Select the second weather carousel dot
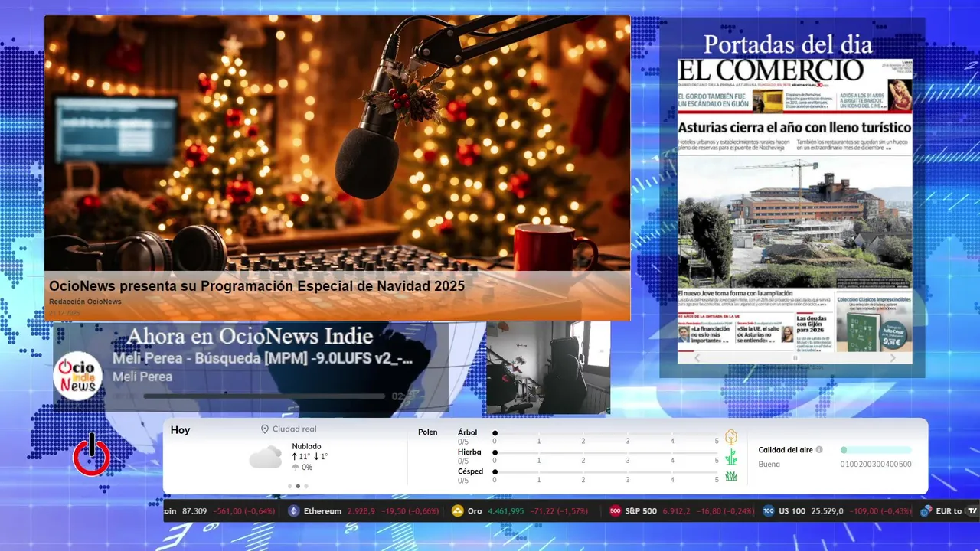 (298, 486)
